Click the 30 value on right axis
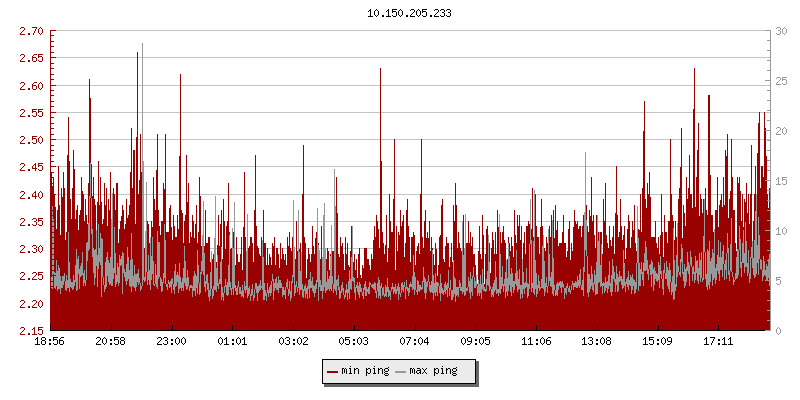The width and height of the screenshot is (800, 400). (x=781, y=32)
